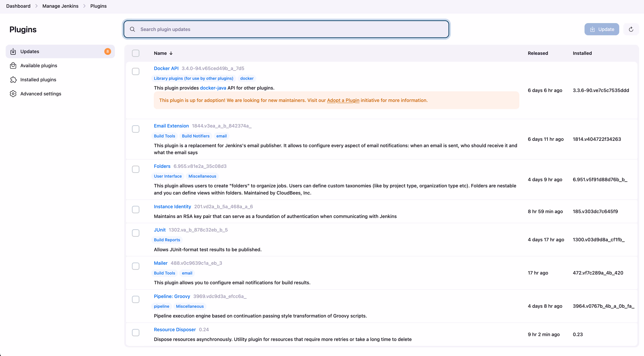Open the Resource Disposer plugin link
The image size is (644, 356).
tap(175, 330)
